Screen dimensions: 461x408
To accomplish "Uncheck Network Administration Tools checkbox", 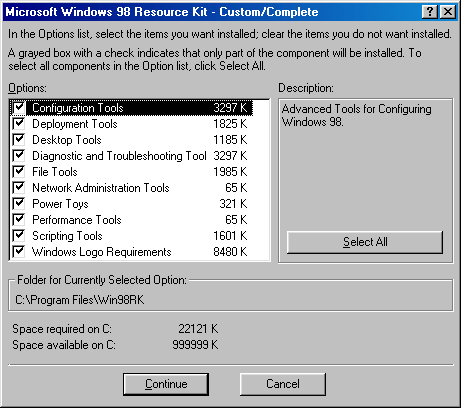I will [x=19, y=188].
